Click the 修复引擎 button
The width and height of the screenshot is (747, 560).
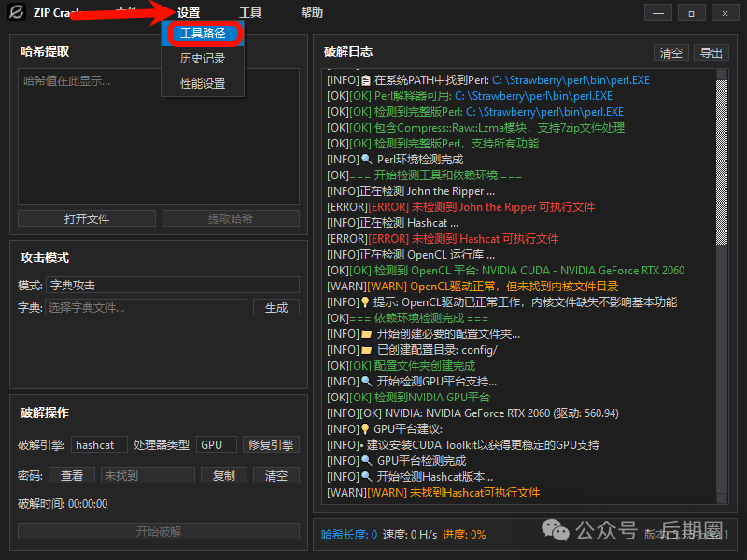point(270,444)
